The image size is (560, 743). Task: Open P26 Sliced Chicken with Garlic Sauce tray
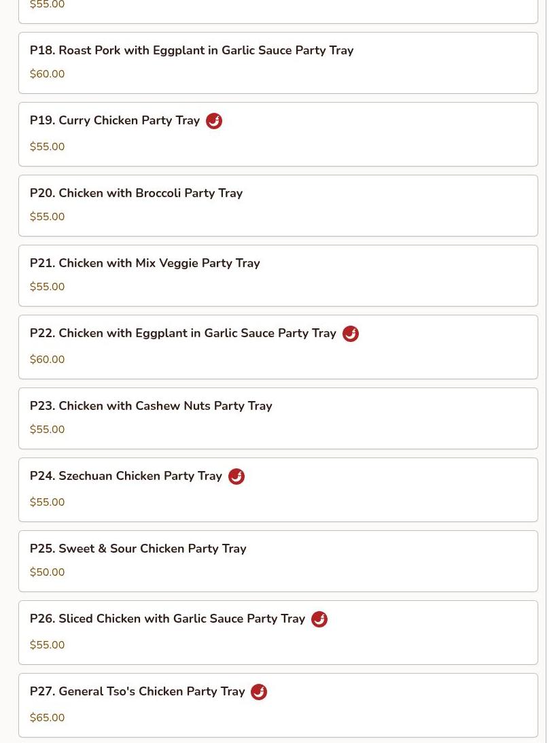tap(278, 632)
